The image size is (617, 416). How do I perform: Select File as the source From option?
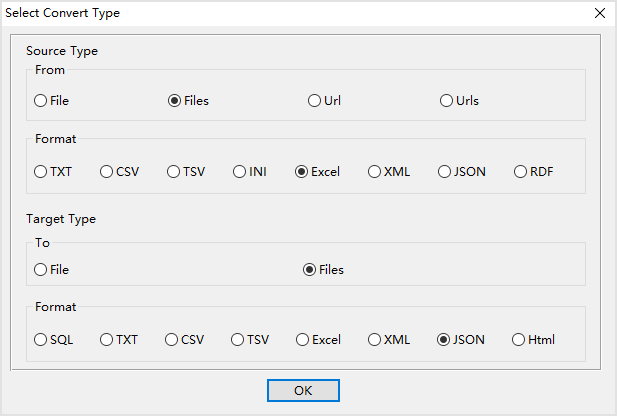tap(41, 101)
